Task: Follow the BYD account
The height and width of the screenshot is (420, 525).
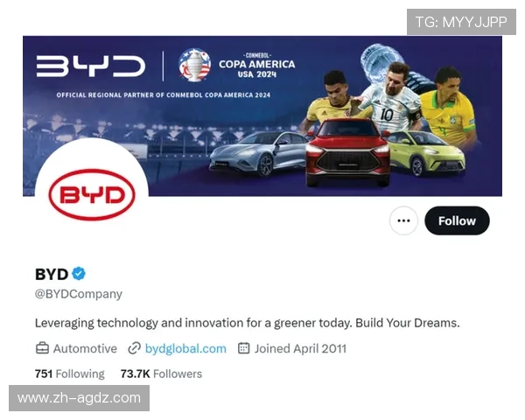Action: click(457, 220)
